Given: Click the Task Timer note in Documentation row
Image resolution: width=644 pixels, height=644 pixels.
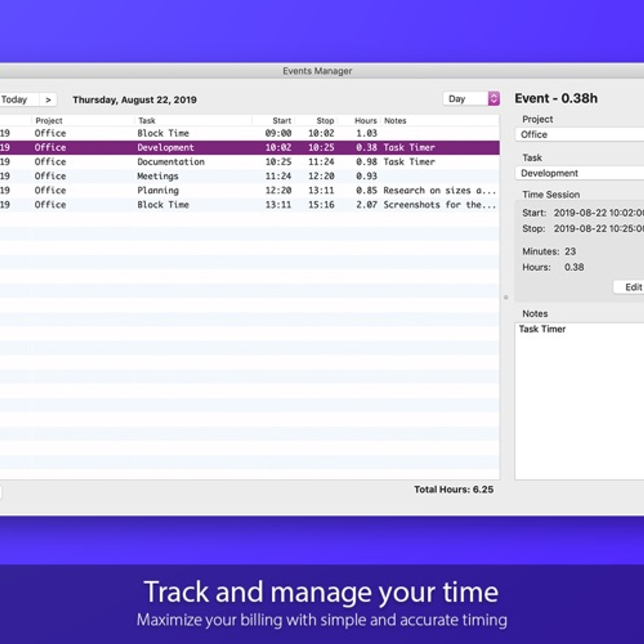Looking at the screenshot, I should 409,162.
